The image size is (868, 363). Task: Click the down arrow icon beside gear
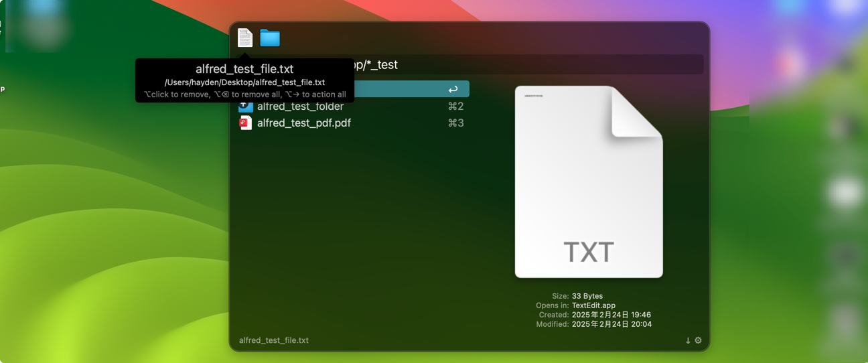point(688,340)
